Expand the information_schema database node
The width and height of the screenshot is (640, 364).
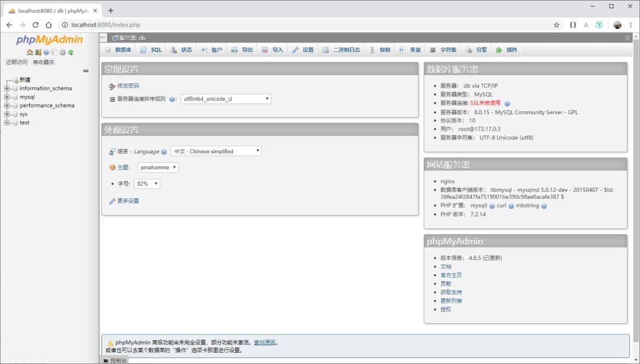[x=7, y=88]
